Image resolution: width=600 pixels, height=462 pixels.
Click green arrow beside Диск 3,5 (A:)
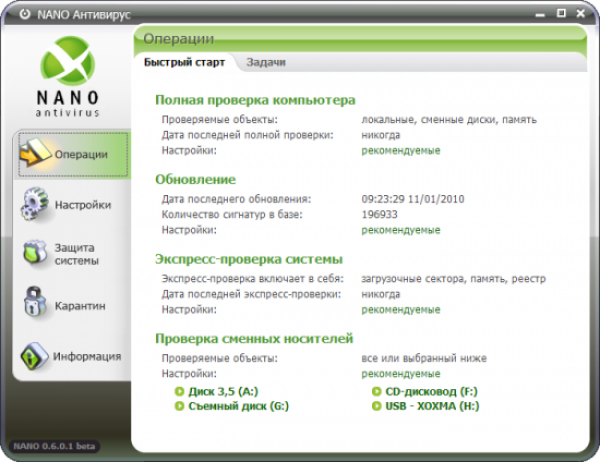pos(179,391)
